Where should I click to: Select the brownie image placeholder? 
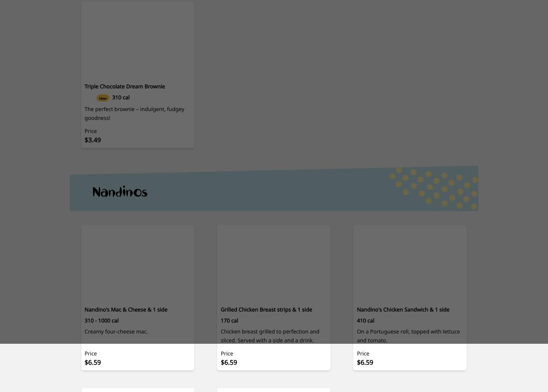pyautogui.click(x=138, y=41)
